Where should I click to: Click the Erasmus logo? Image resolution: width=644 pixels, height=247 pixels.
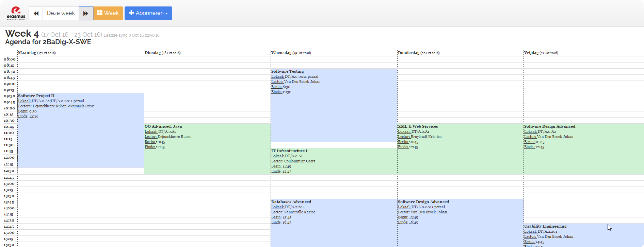(x=16, y=13)
